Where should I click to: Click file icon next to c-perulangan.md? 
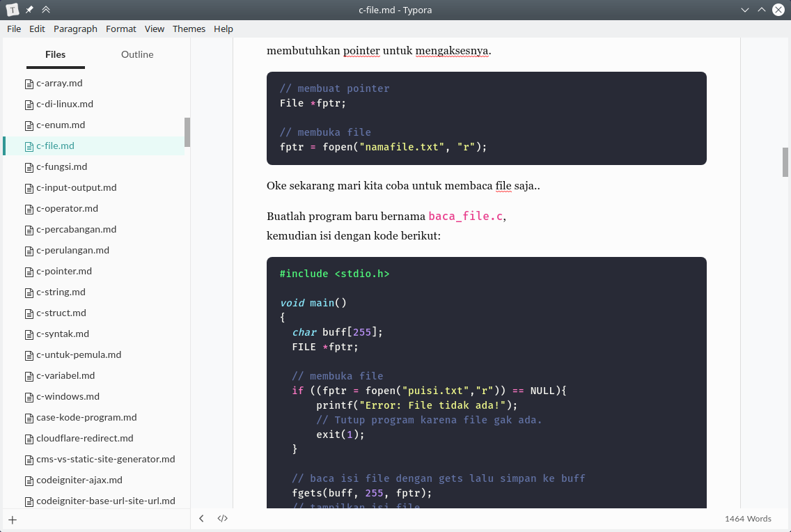click(29, 251)
